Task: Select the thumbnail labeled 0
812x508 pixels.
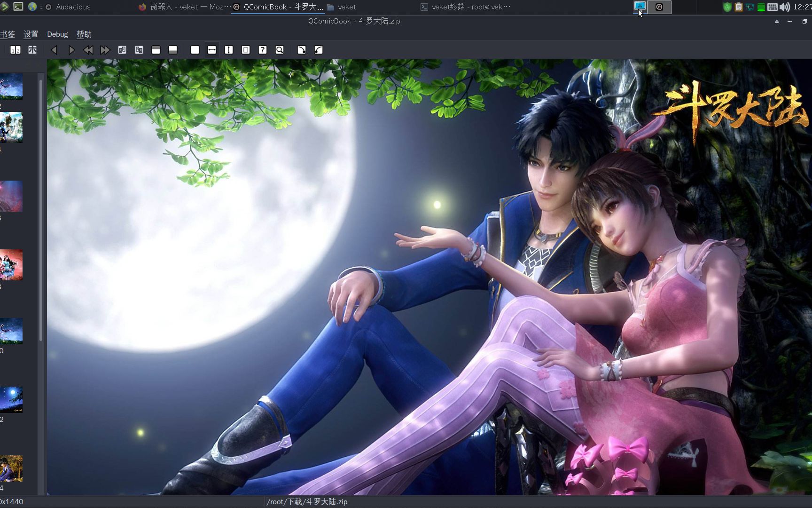Action: click(x=11, y=331)
